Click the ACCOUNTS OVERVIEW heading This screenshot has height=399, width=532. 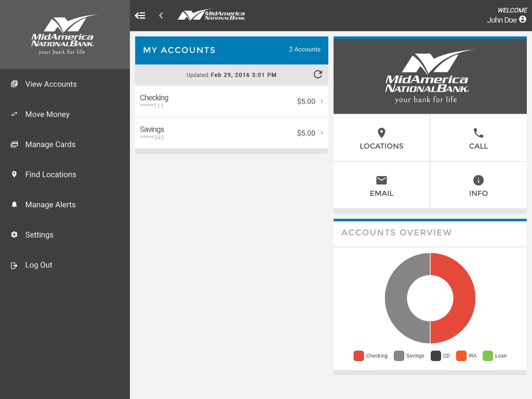[396, 232]
